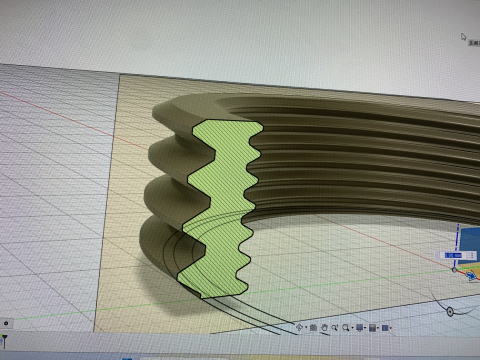The image size is (480, 360).
Task: Click the timeline marker at bottom left
Action: 4,341
